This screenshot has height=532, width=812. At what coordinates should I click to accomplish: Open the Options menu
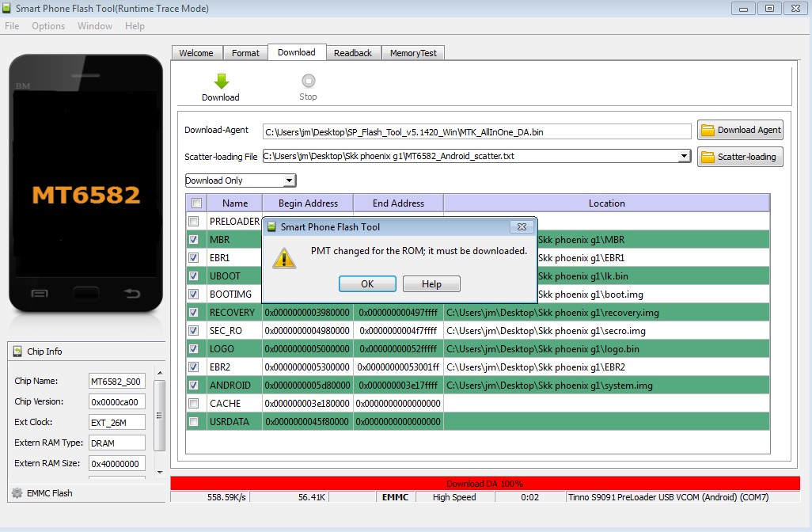pos(48,26)
